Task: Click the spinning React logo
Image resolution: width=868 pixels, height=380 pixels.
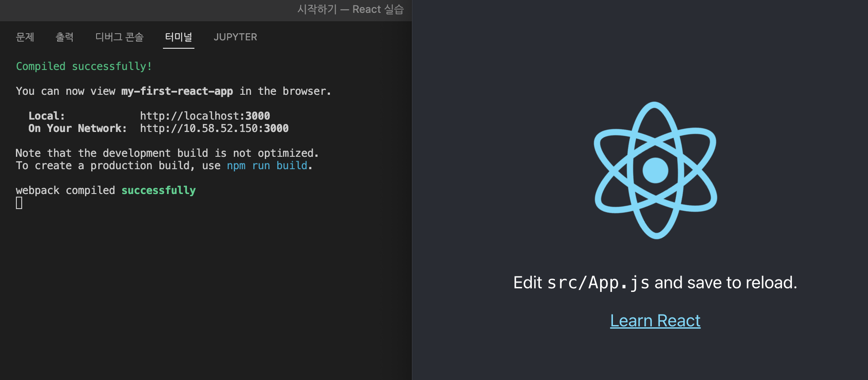Action: (x=655, y=171)
